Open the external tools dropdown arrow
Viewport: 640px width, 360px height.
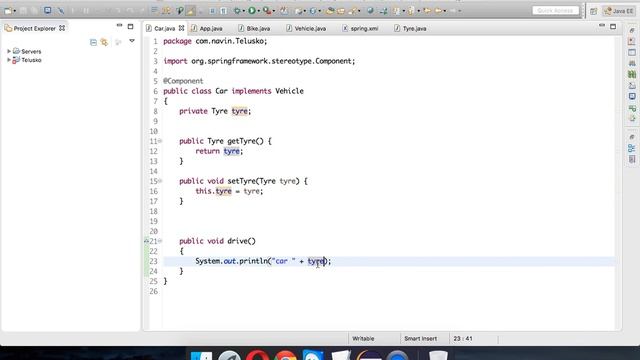click(273, 11)
